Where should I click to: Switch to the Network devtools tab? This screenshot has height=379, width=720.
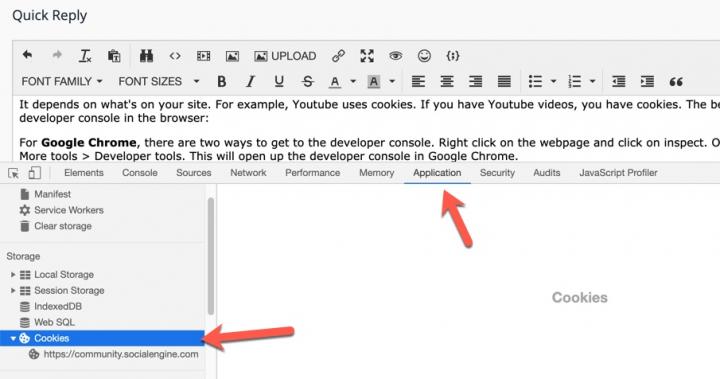(x=248, y=173)
